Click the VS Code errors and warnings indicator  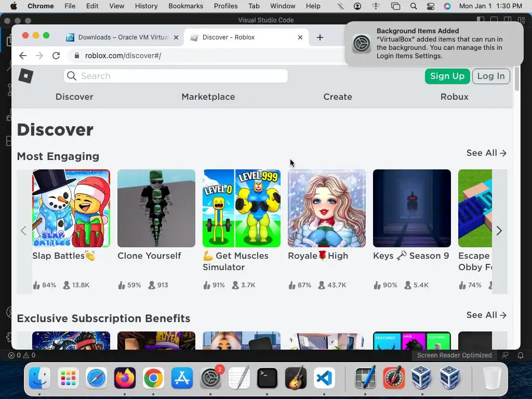[x=22, y=355]
